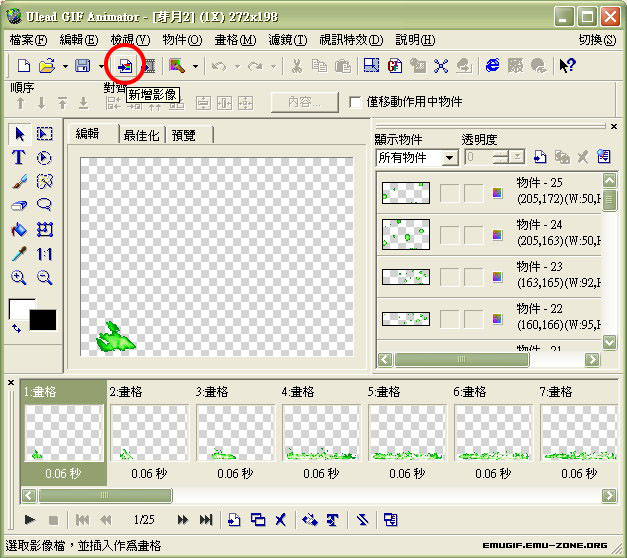Image resolution: width=627 pixels, height=558 pixels.
Task: Toggle lock box of 物件 - 23
Action: point(474,277)
